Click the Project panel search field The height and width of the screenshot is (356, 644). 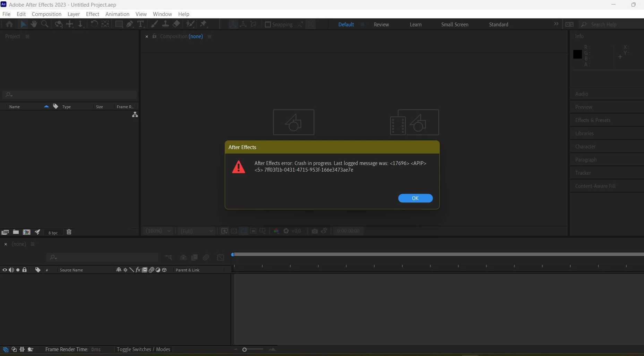(69, 94)
